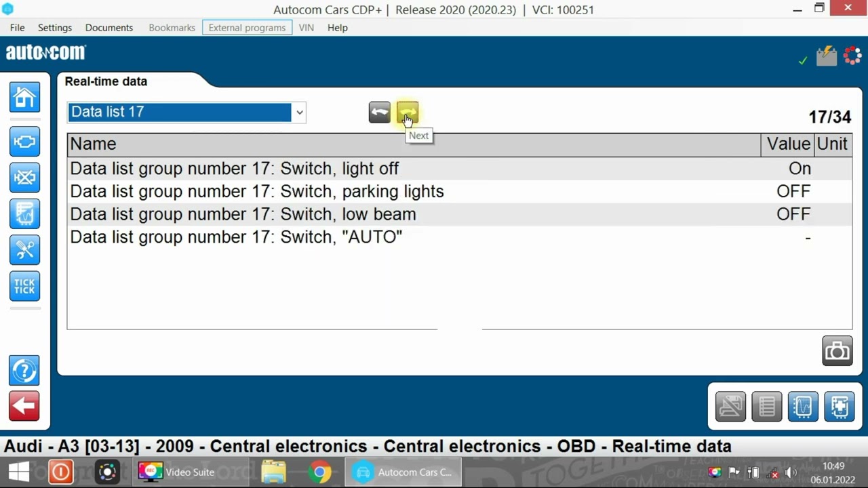Click the red dotted loading indicator icon
868x488 pixels.
tap(852, 56)
